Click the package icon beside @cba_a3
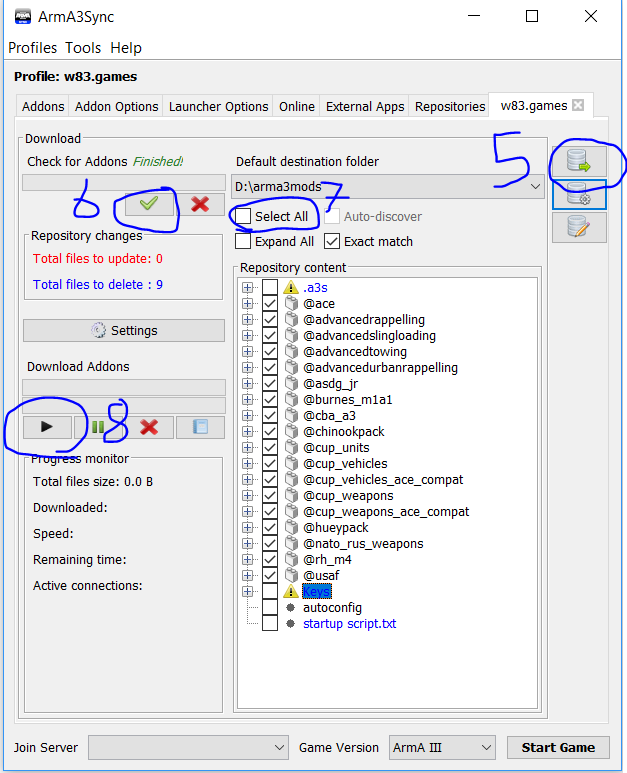Viewport: 627px width, 773px height. point(292,415)
